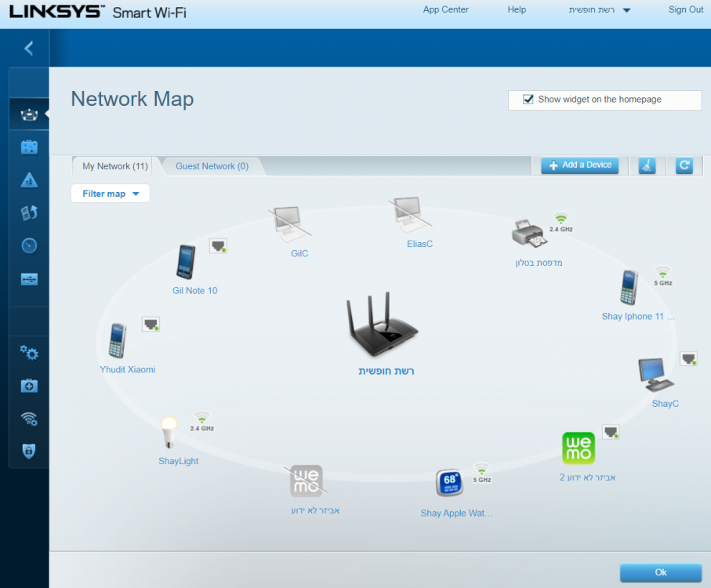Click 2.4 GHz Wi-Fi badge beside ShayLight
This screenshot has width=711, height=588.
coord(201,422)
